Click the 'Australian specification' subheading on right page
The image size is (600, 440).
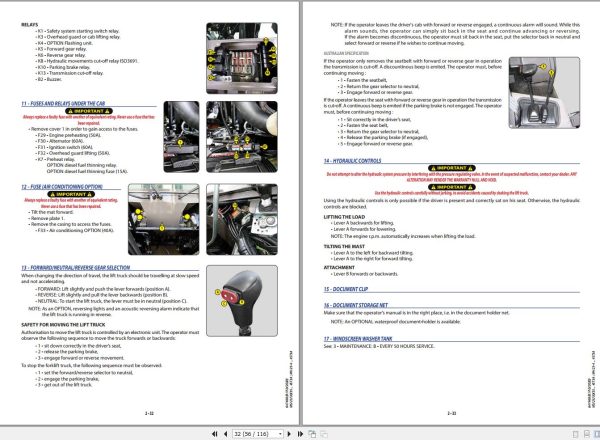pyautogui.click(x=346, y=53)
